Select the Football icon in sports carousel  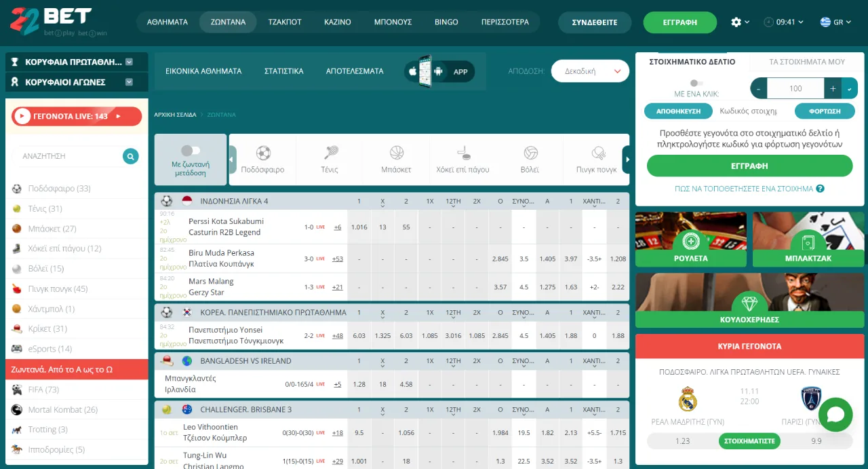coord(263,153)
